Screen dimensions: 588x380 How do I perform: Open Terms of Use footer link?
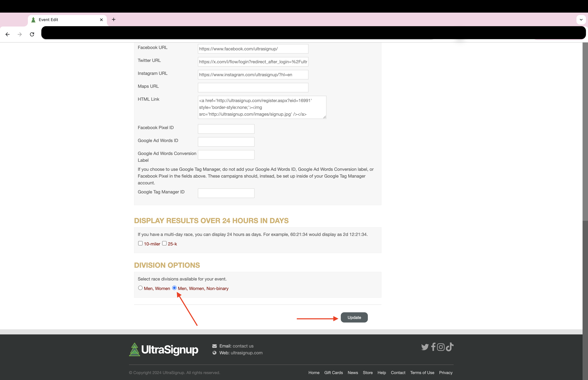(x=422, y=373)
